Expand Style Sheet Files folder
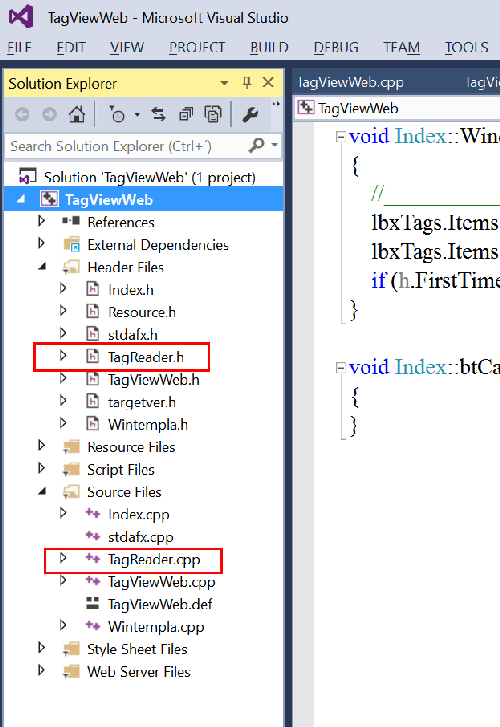This screenshot has height=727, width=500. click(41, 648)
